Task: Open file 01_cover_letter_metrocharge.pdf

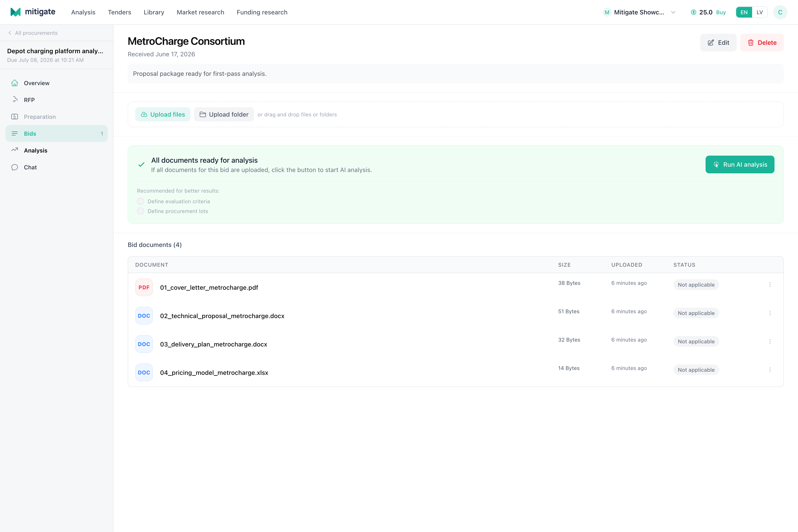Action: pyautogui.click(x=209, y=287)
